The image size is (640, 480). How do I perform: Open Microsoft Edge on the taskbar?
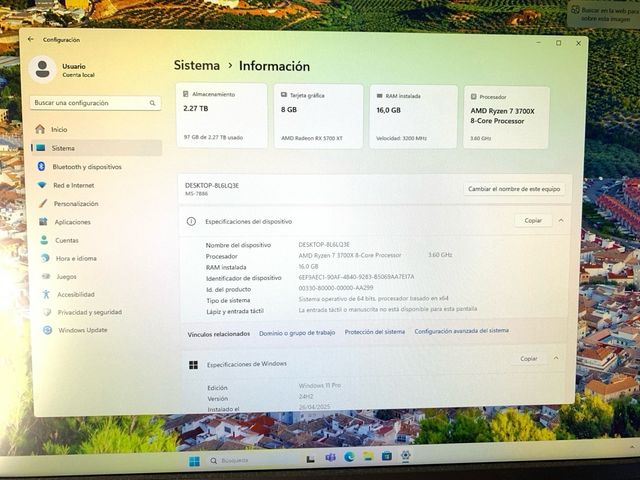pyautogui.click(x=349, y=457)
